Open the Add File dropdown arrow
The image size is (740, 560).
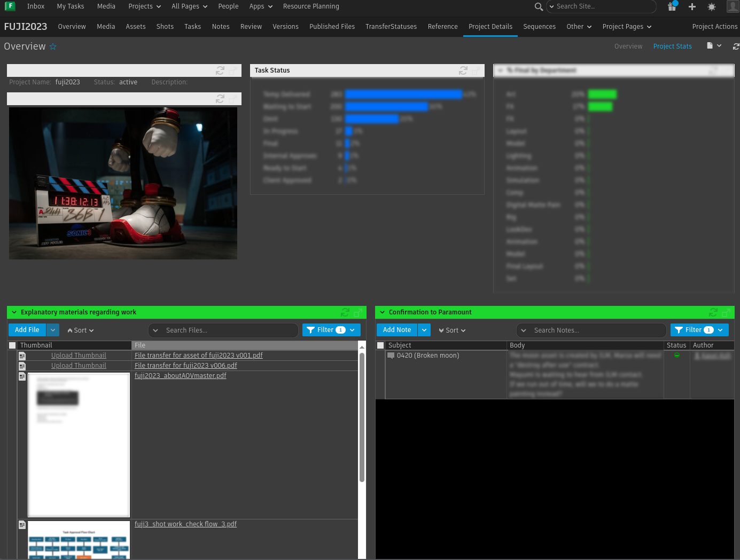click(x=53, y=330)
